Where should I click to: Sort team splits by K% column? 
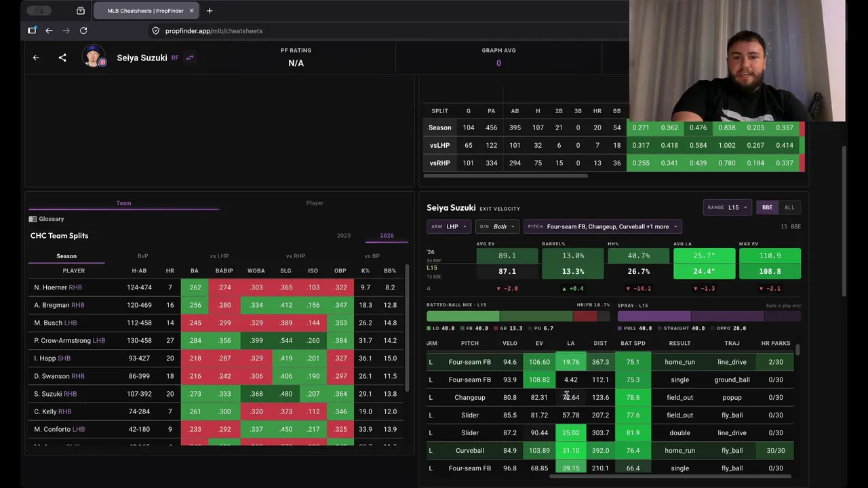[366, 271]
